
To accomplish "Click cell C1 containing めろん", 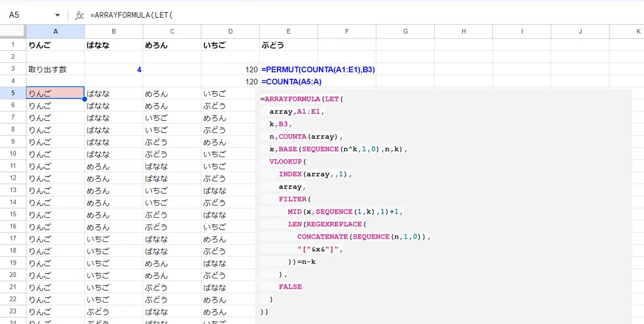I will (172, 45).
